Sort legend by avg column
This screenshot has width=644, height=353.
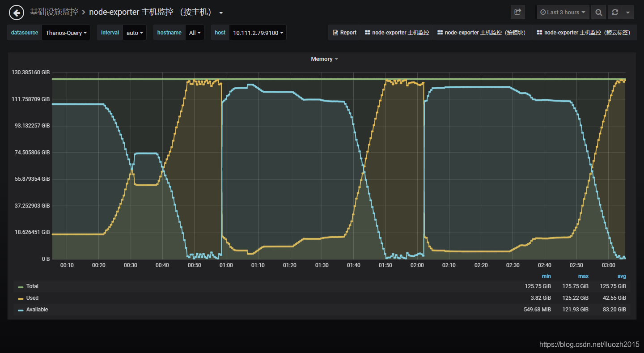pyautogui.click(x=622, y=276)
